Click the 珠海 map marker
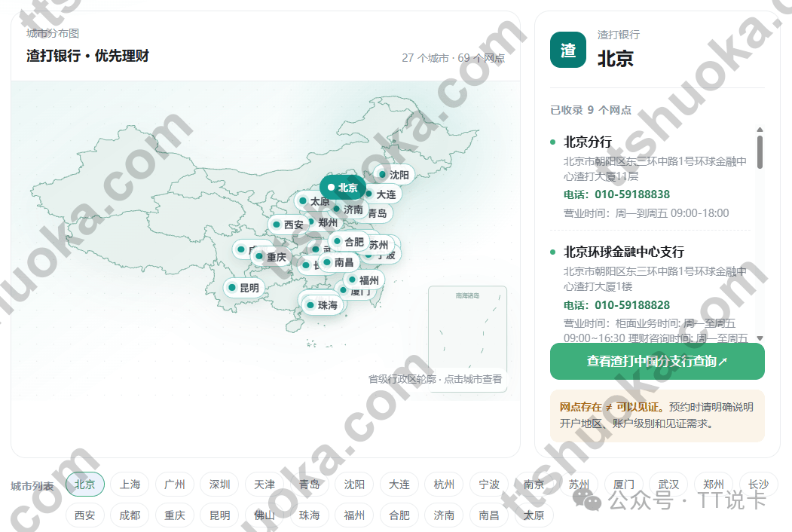 (323, 305)
